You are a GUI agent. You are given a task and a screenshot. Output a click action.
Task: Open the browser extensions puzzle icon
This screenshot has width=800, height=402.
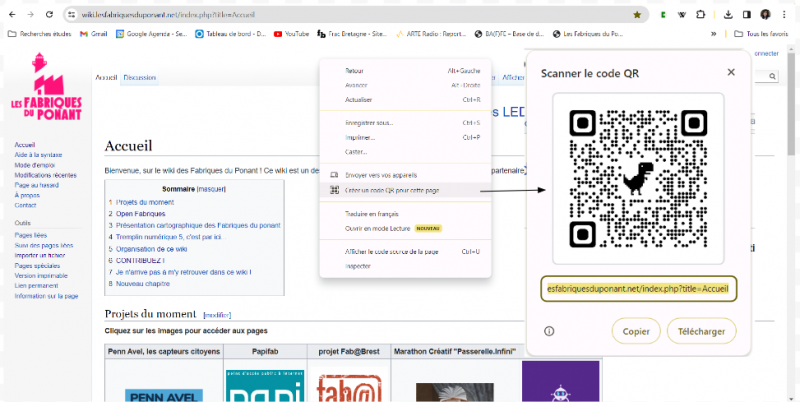click(699, 15)
